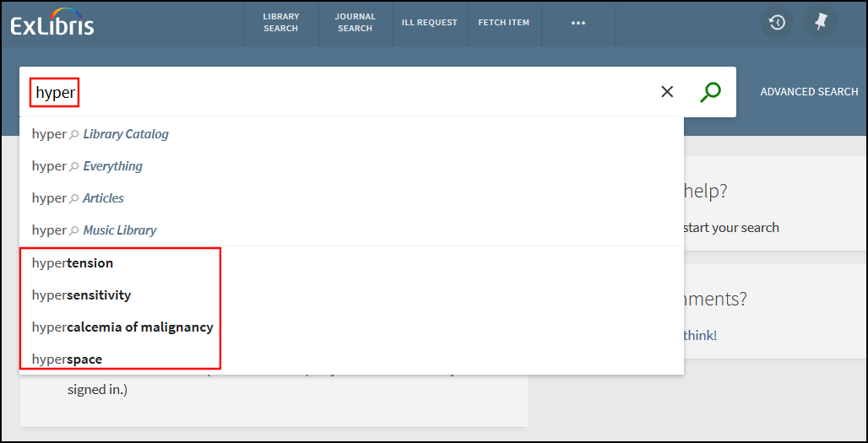Choose the hyperspace suggestion
The width and height of the screenshot is (868, 443).
tap(68, 359)
